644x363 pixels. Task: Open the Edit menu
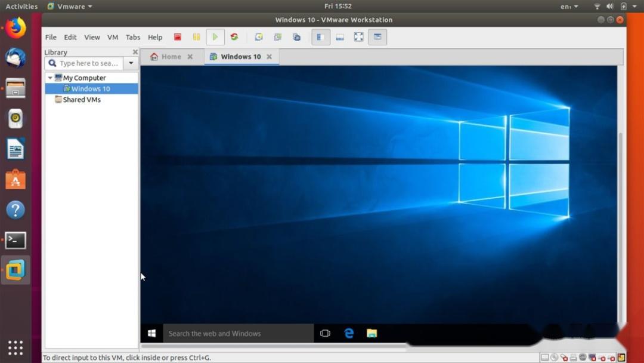[70, 37]
